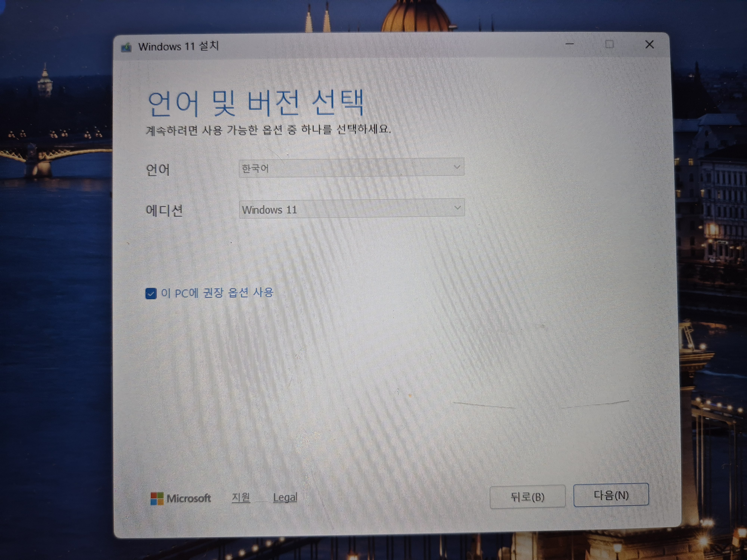Minimize the Windows 11 설치 window
The height and width of the screenshot is (560, 747).
click(x=569, y=44)
